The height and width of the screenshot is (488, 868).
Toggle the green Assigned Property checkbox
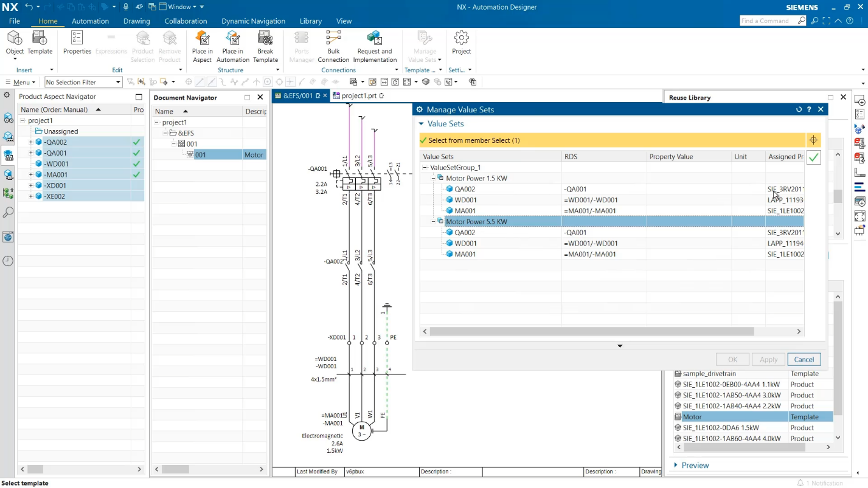(814, 157)
